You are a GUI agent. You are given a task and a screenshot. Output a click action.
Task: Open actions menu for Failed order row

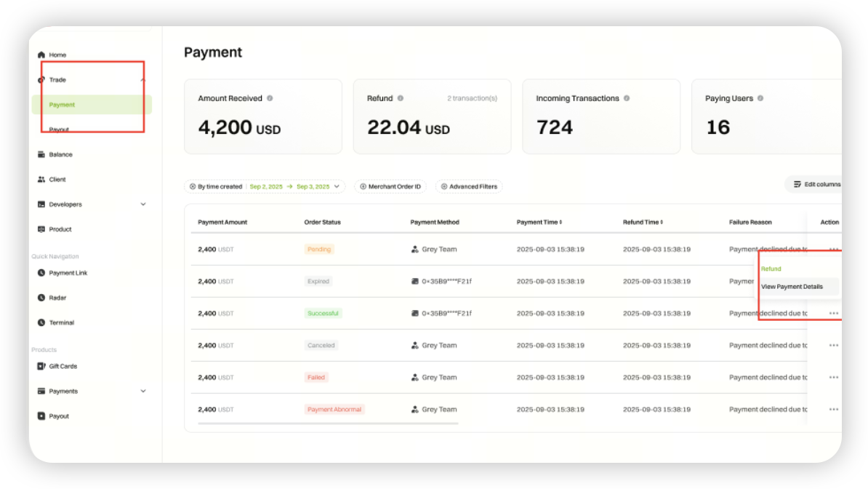(x=834, y=378)
